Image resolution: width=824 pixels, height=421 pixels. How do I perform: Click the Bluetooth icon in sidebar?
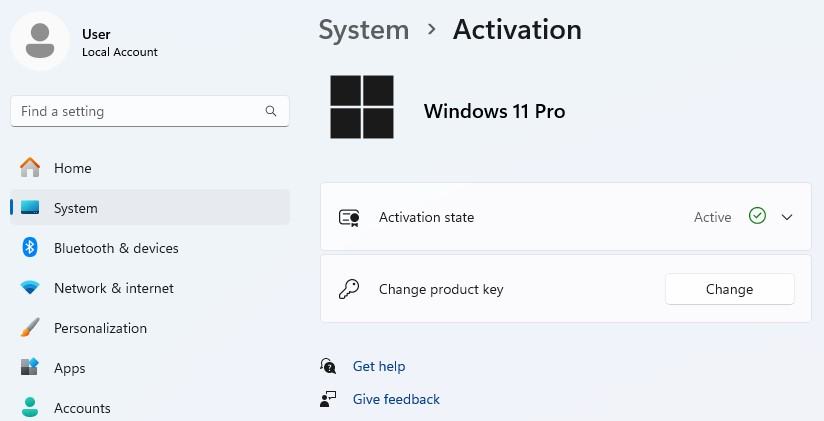coord(30,248)
